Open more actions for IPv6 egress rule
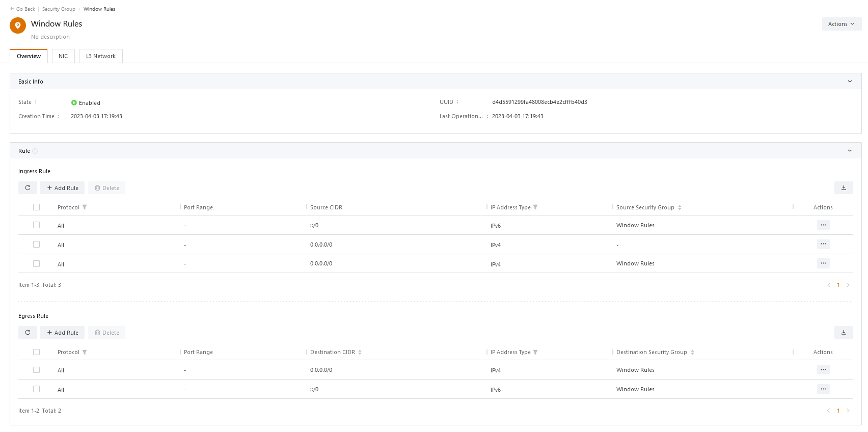This screenshot has width=868, height=432. (823, 389)
